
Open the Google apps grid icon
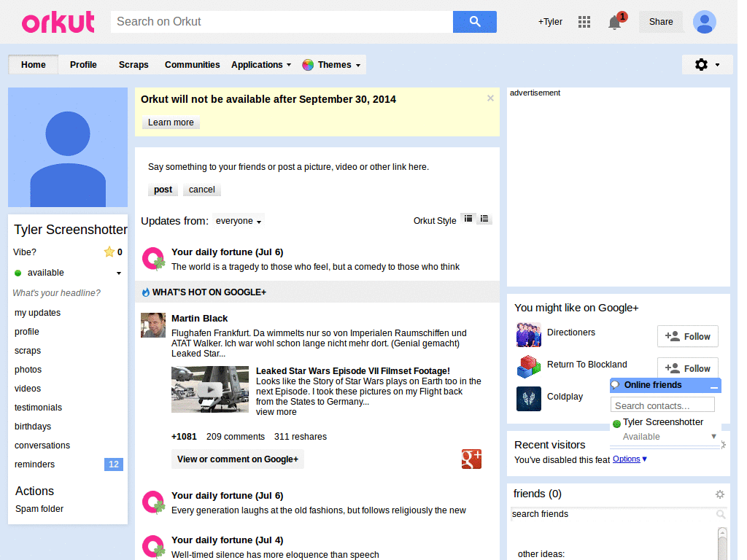(584, 22)
